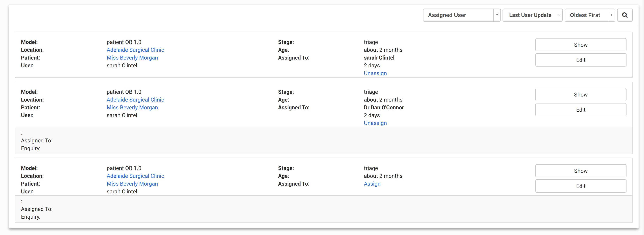Screen dimensions: 644x235
Task: Open Miss Beverly Morgan in third record
Action: pos(132,184)
